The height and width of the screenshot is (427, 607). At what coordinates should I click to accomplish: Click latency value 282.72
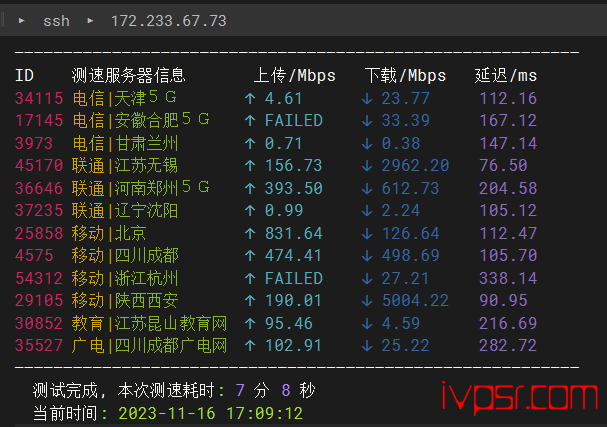pyautogui.click(x=508, y=345)
